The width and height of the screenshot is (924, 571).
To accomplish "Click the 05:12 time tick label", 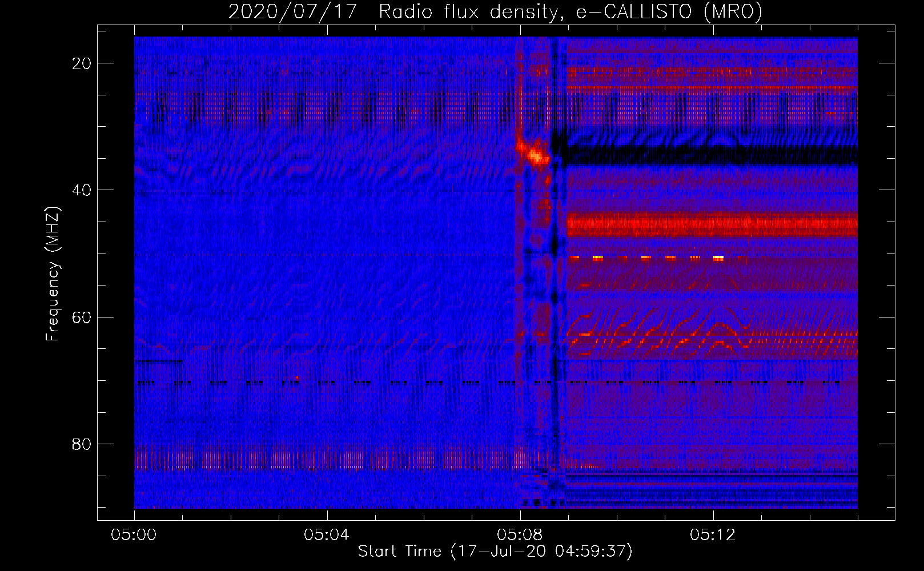I will point(713,535).
